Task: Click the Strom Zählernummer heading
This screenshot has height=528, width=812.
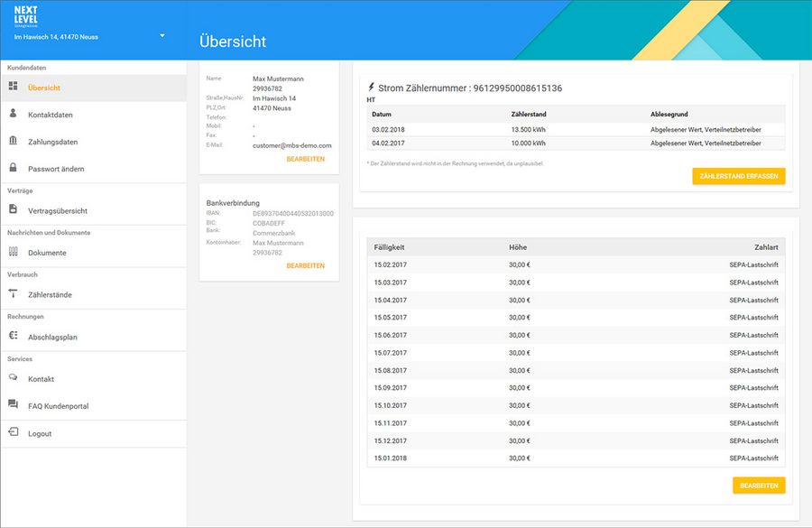Action: (470, 88)
